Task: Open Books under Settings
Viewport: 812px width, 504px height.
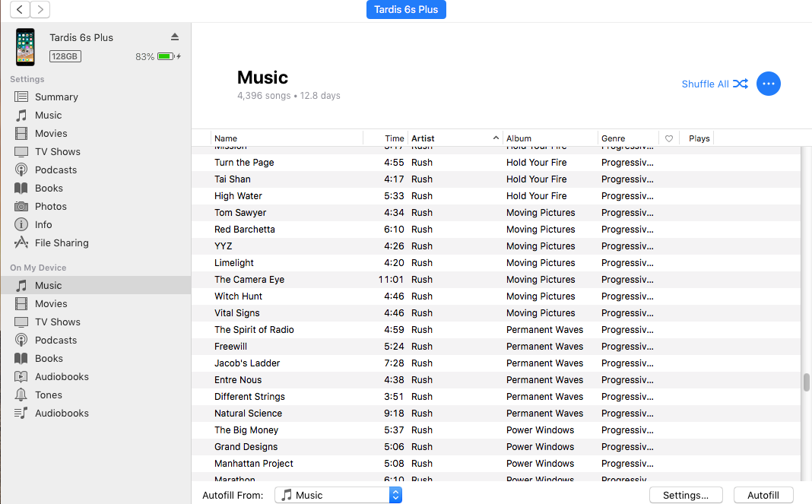Action: click(x=49, y=188)
